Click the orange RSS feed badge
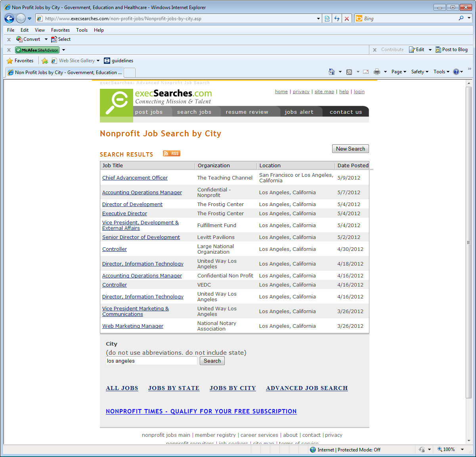This screenshot has height=457, width=476. (x=172, y=153)
